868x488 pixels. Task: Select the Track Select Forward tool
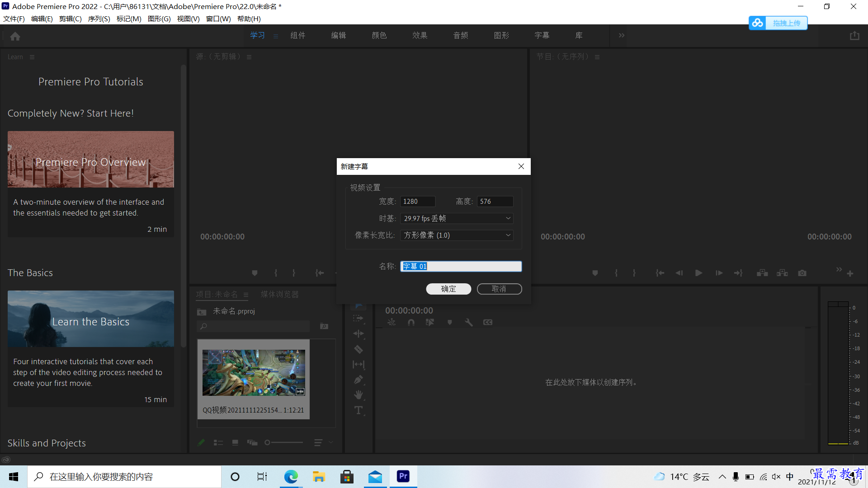(x=358, y=318)
